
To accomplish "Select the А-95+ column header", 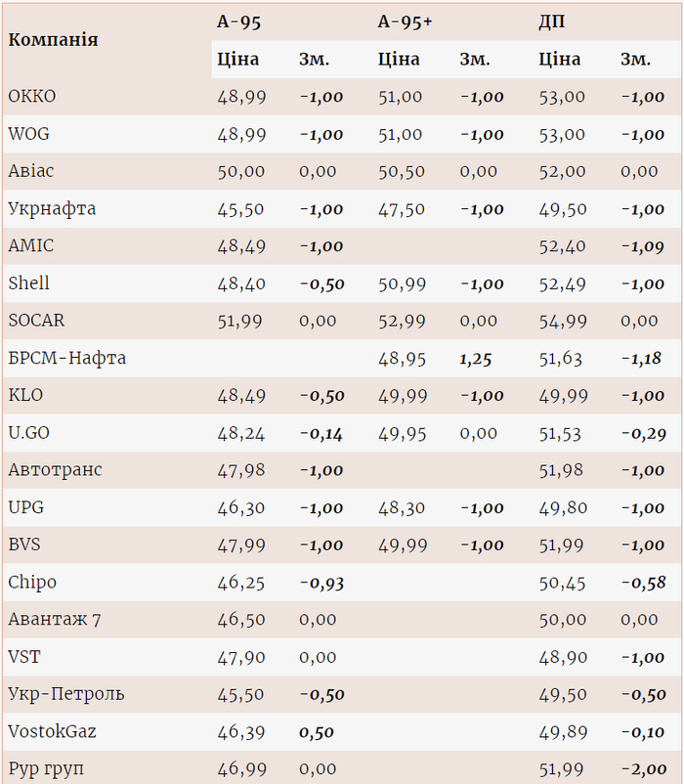I will (405, 22).
